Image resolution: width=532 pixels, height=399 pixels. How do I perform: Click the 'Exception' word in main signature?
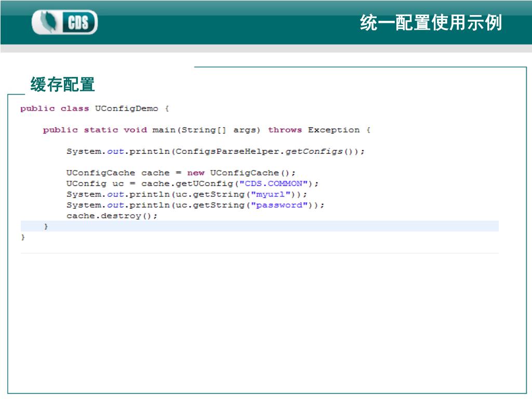(x=334, y=130)
